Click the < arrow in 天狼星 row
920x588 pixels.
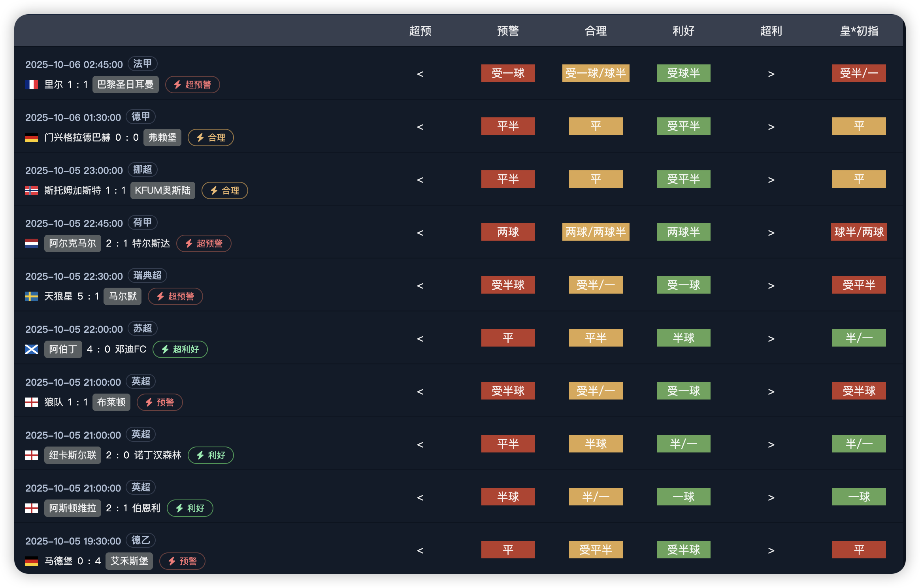pyautogui.click(x=420, y=286)
